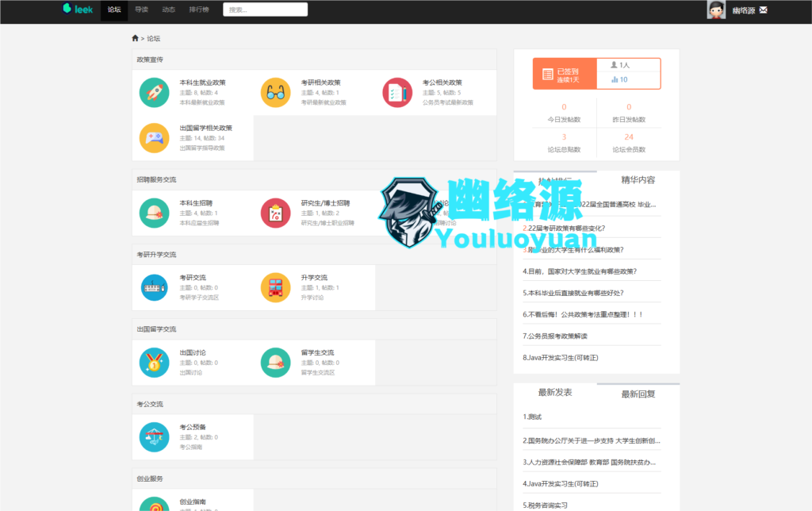Viewport: 812px width, 511px height.
Task: Open the 考研交流 board
Action: (x=193, y=277)
